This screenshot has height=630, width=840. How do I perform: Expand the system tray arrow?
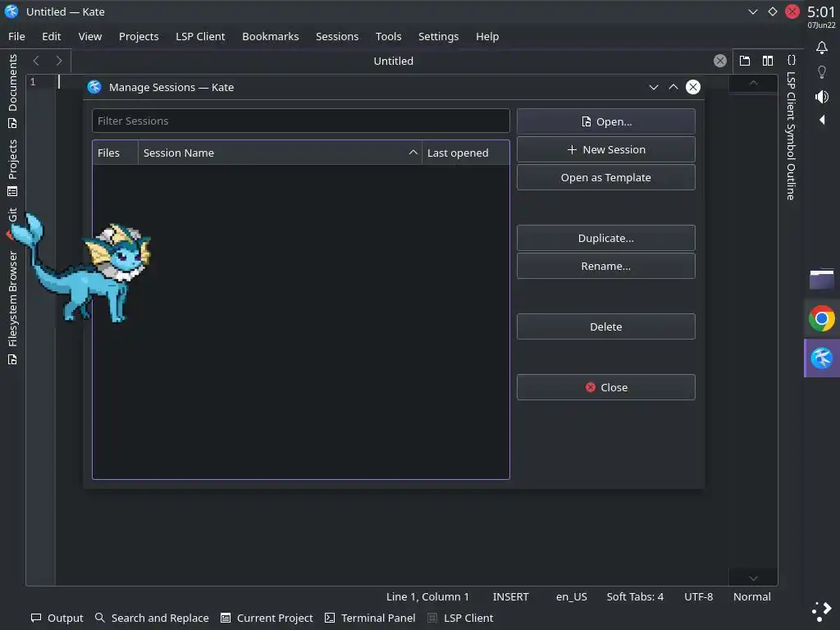point(822,120)
